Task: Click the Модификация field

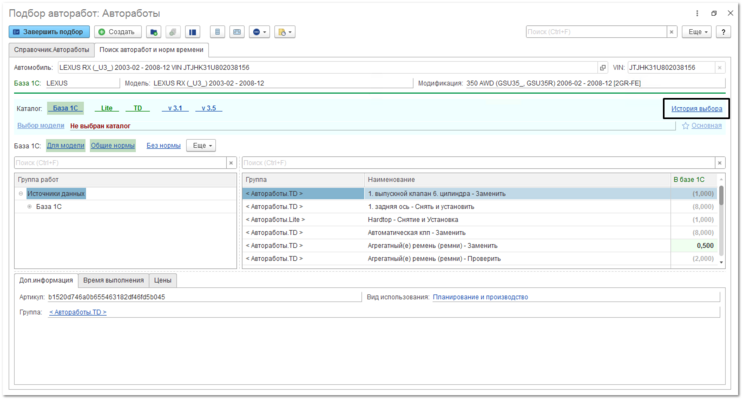Action: pyautogui.click(x=595, y=83)
